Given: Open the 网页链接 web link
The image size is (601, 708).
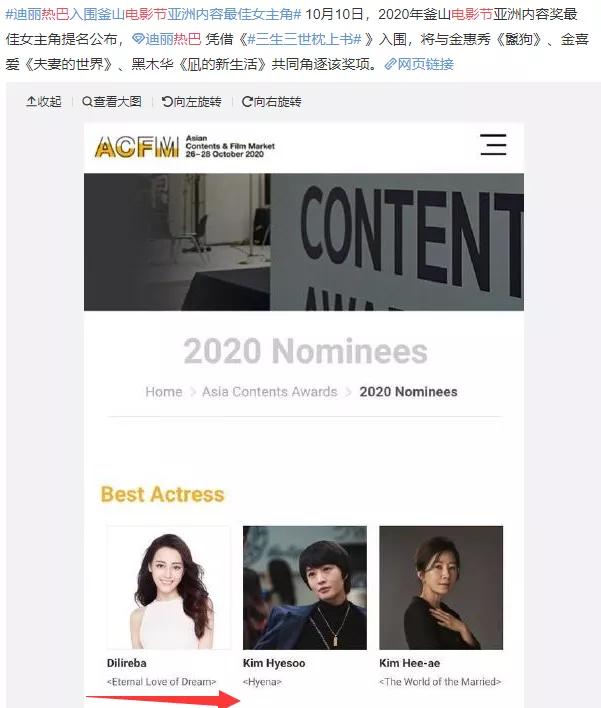Looking at the screenshot, I should point(419,64).
